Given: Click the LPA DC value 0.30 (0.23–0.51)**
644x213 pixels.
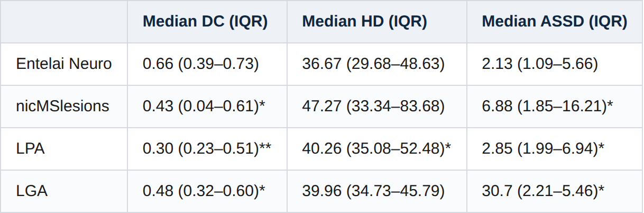Looking at the screenshot, I should (207, 148).
